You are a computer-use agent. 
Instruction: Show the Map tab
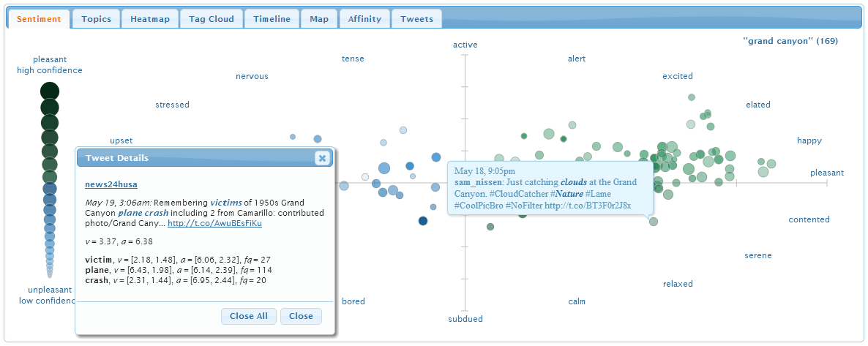click(x=319, y=19)
